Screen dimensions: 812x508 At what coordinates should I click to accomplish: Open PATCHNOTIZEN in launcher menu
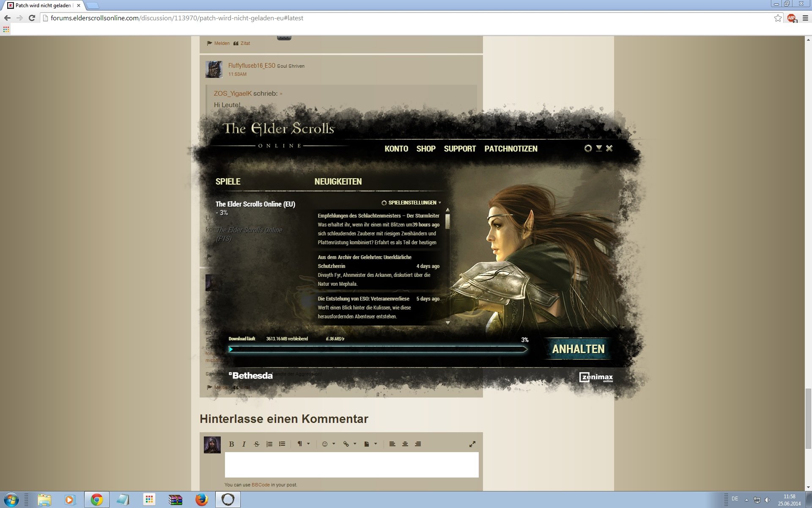[511, 149]
